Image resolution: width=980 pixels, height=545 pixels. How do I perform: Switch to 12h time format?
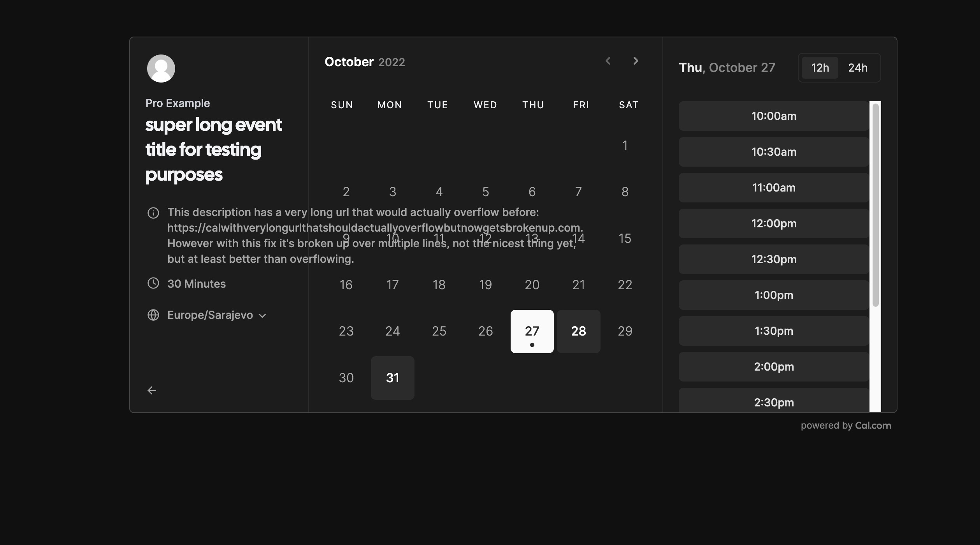pyautogui.click(x=820, y=68)
